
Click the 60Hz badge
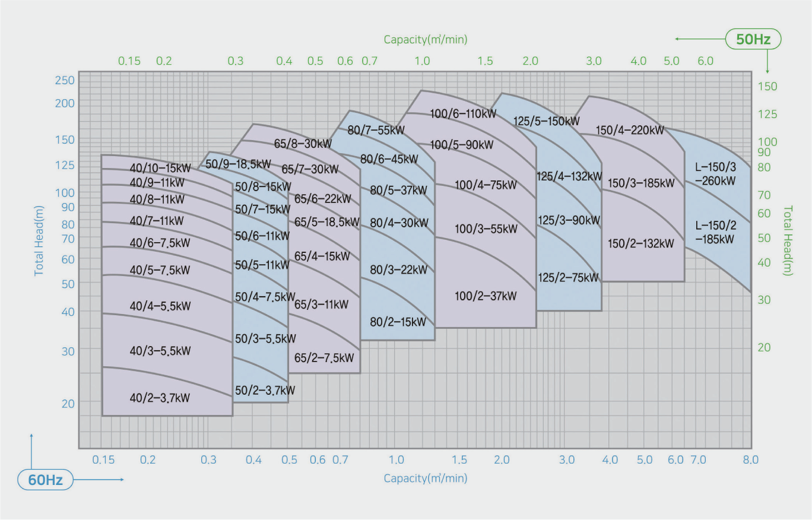46,480
